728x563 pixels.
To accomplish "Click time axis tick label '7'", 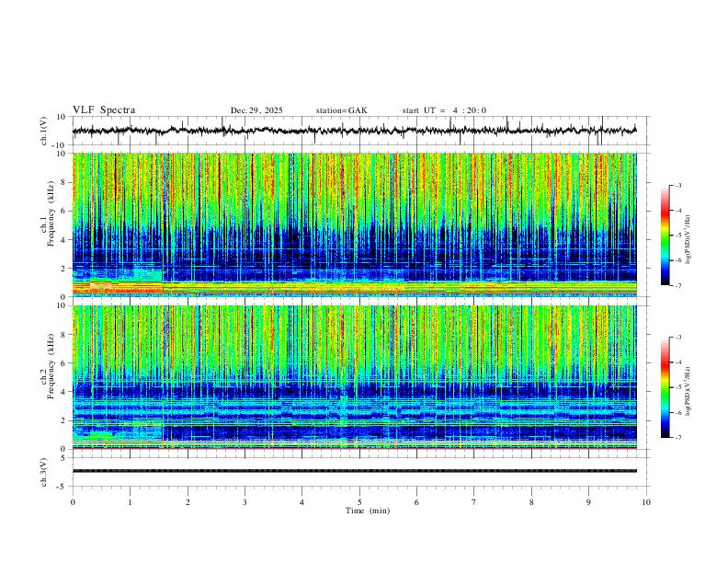I will coord(474,502).
